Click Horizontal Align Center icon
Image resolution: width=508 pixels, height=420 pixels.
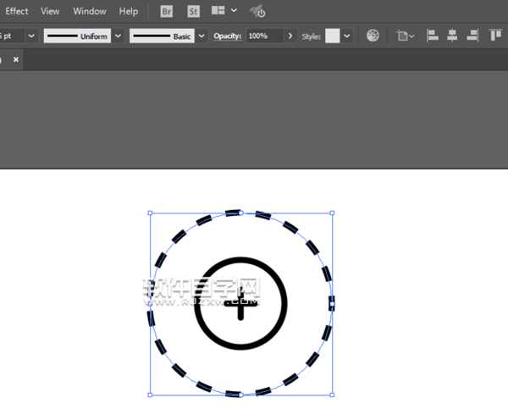[452, 36]
